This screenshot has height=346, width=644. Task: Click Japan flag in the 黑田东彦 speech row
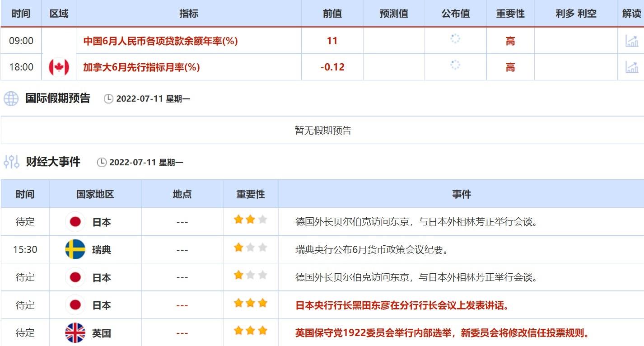pos(75,305)
